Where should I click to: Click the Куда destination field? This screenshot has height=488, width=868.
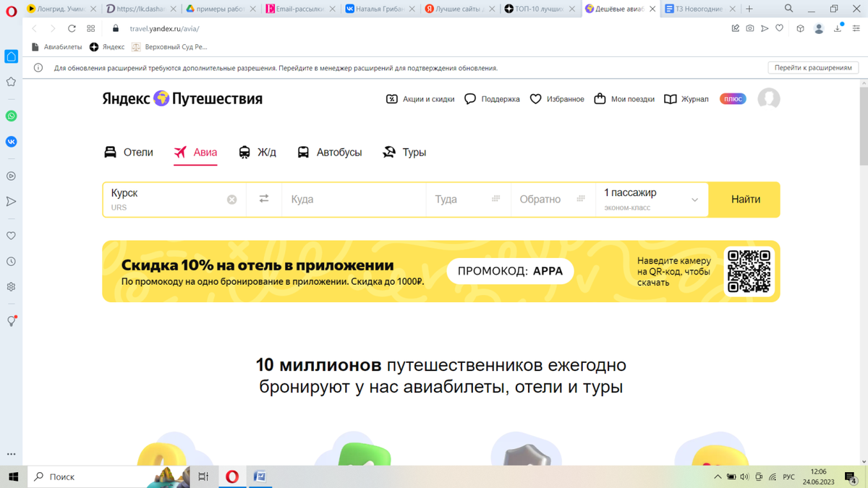tap(354, 200)
